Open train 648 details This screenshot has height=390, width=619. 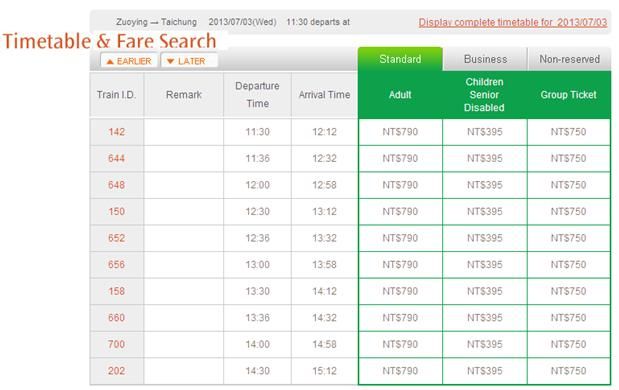point(116,185)
